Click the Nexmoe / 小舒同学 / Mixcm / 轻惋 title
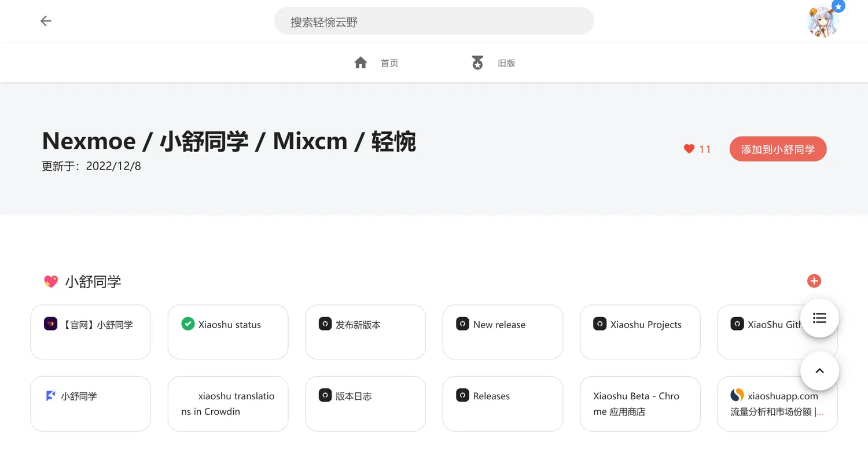 (229, 141)
